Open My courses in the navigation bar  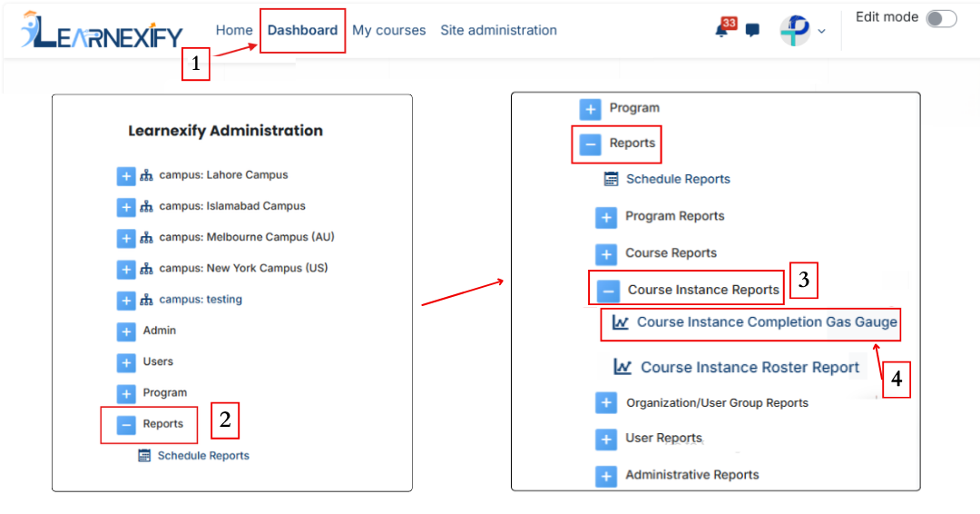click(x=388, y=30)
